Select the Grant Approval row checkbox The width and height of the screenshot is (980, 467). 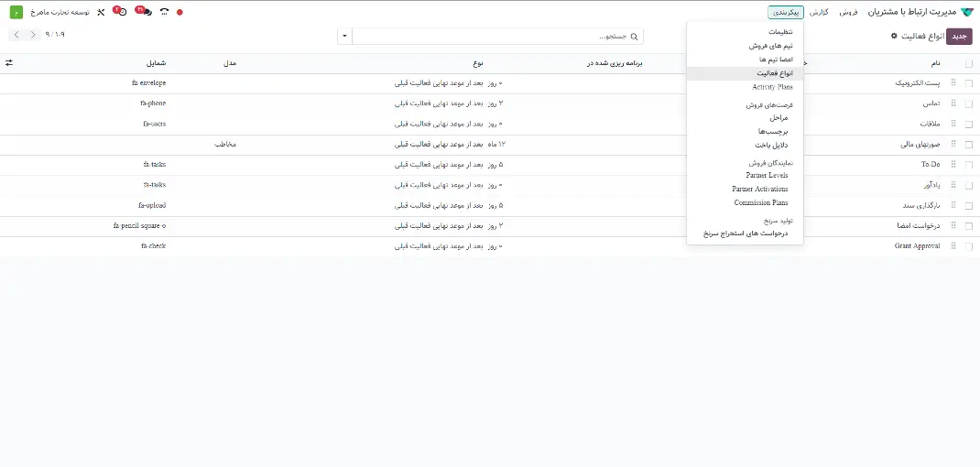pyautogui.click(x=969, y=246)
